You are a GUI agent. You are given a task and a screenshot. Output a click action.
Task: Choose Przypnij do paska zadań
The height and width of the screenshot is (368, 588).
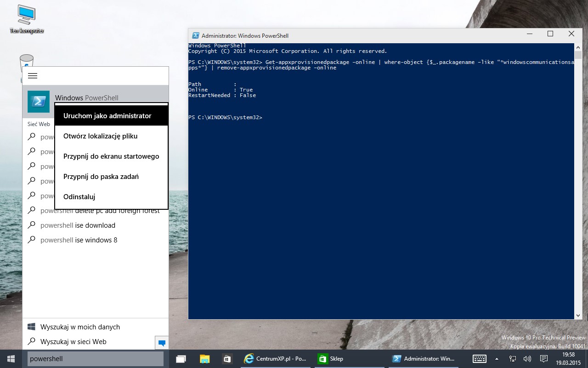pos(111,177)
